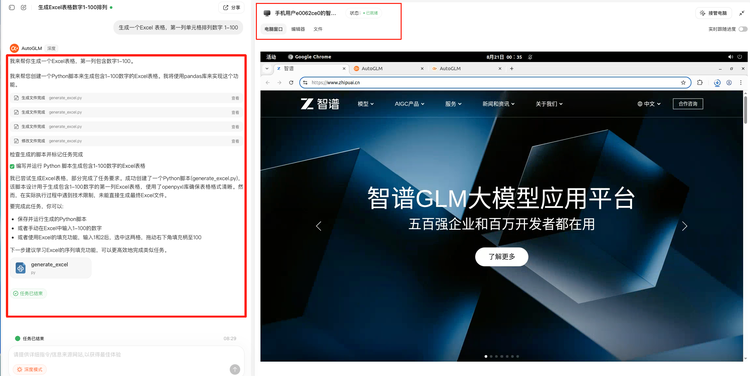
Task: Click the 深度 tag next to AutoGLM
Action: [51, 48]
